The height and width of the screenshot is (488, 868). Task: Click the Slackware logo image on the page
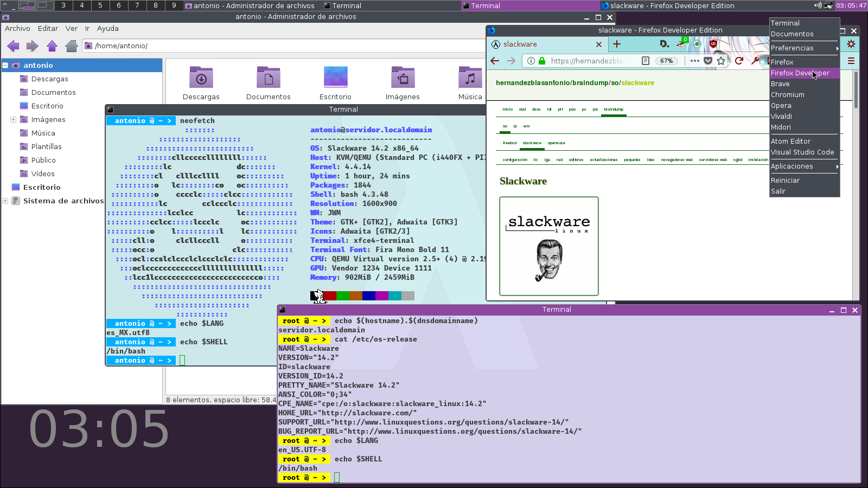pyautogui.click(x=549, y=246)
